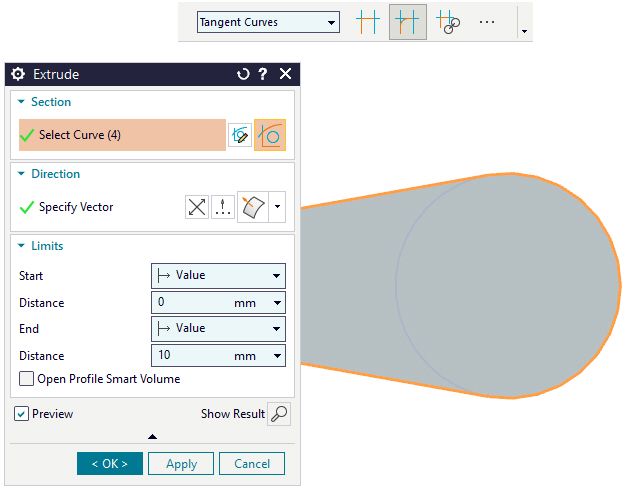Open the Tangent Curves curve rule dropdown
Image resolution: width=636 pixels, height=491 pixels.
(268, 22)
